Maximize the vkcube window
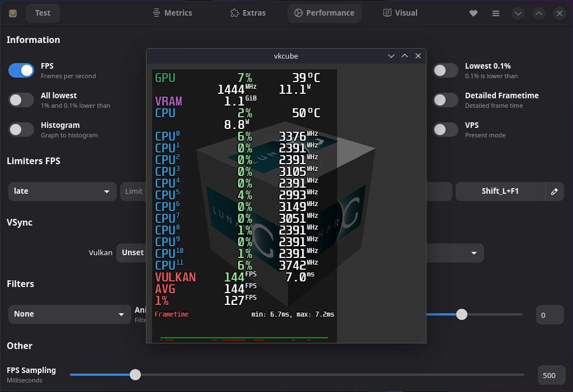Image resolution: width=573 pixels, height=392 pixels. pyautogui.click(x=405, y=56)
